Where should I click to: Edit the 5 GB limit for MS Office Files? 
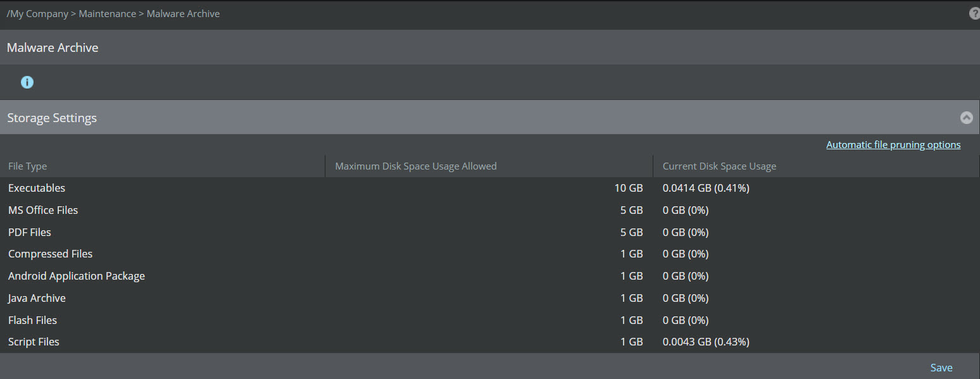632,210
